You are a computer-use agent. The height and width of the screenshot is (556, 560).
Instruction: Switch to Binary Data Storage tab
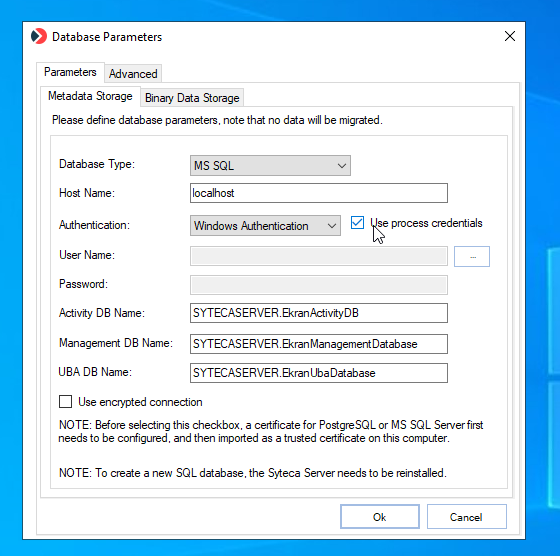click(x=192, y=98)
